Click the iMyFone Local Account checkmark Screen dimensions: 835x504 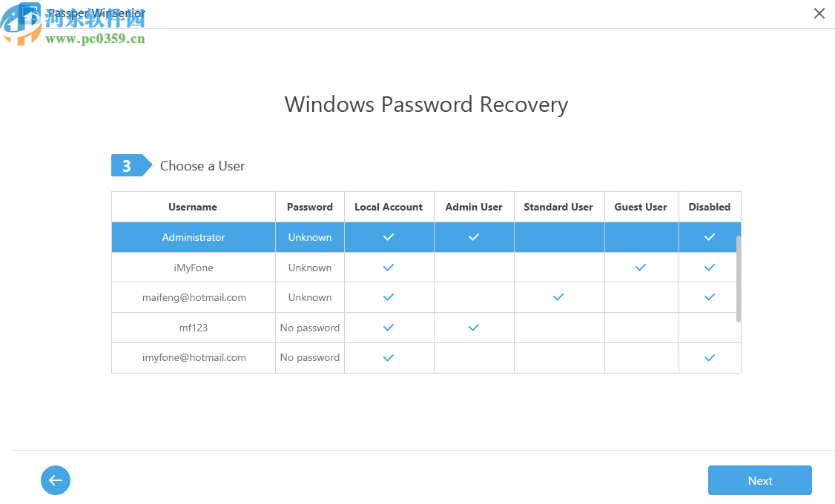click(x=388, y=268)
